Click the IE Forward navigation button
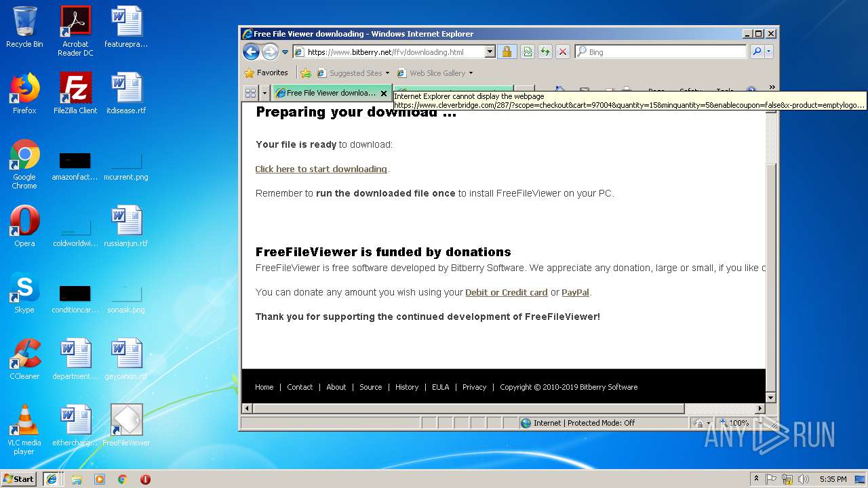The width and height of the screenshot is (868, 488). (x=270, y=52)
